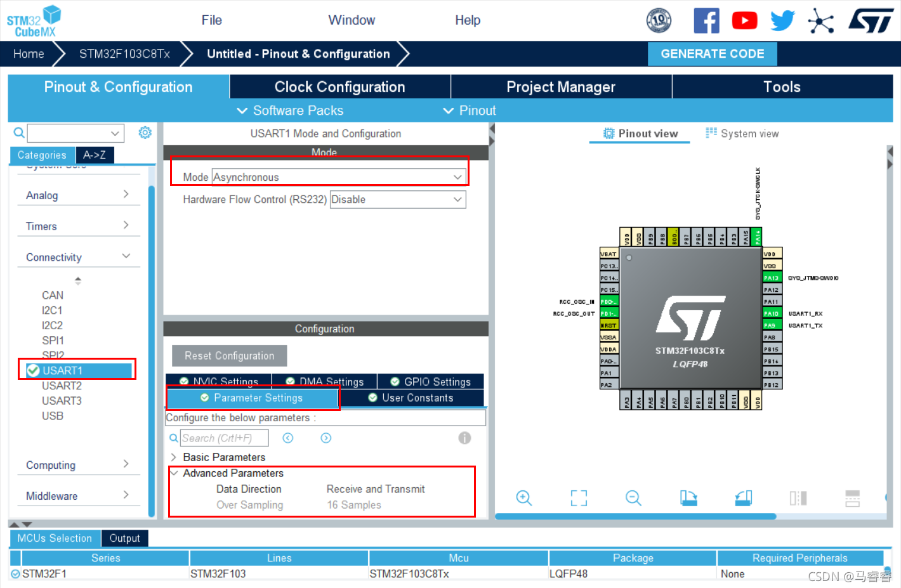Click the 10-year anniversary badge icon
Screen dimensions: 901x588
(659, 20)
